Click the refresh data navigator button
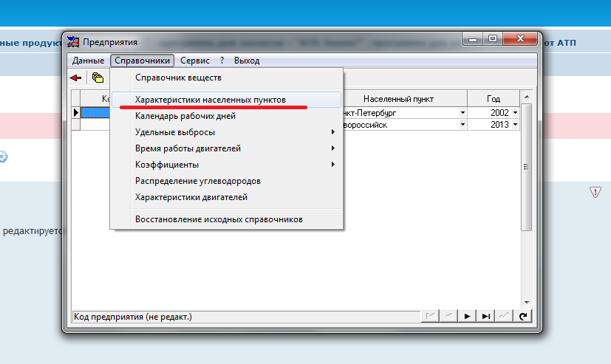The height and width of the screenshot is (364, 611). [523, 316]
